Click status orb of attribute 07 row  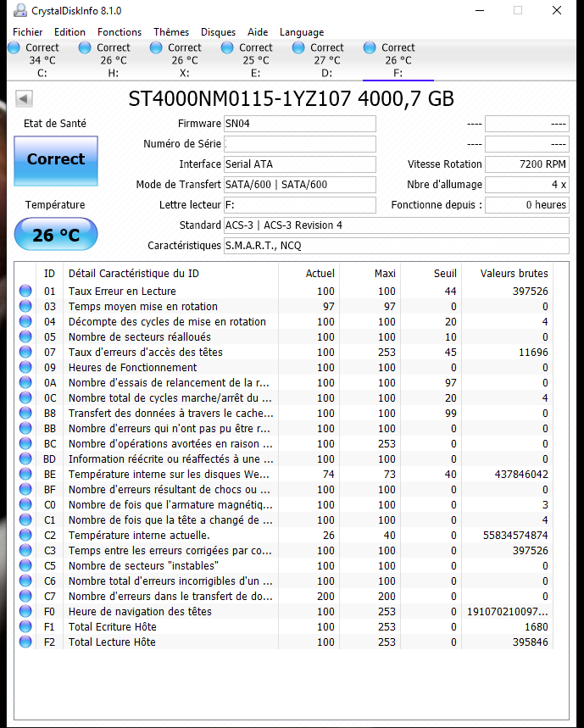pyautogui.click(x=25, y=352)
